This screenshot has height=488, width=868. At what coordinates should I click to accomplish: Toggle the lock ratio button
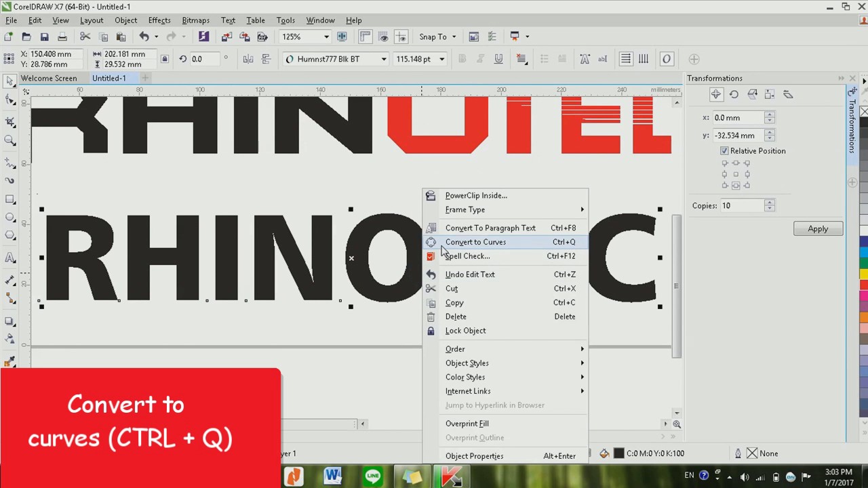[164, 59]
